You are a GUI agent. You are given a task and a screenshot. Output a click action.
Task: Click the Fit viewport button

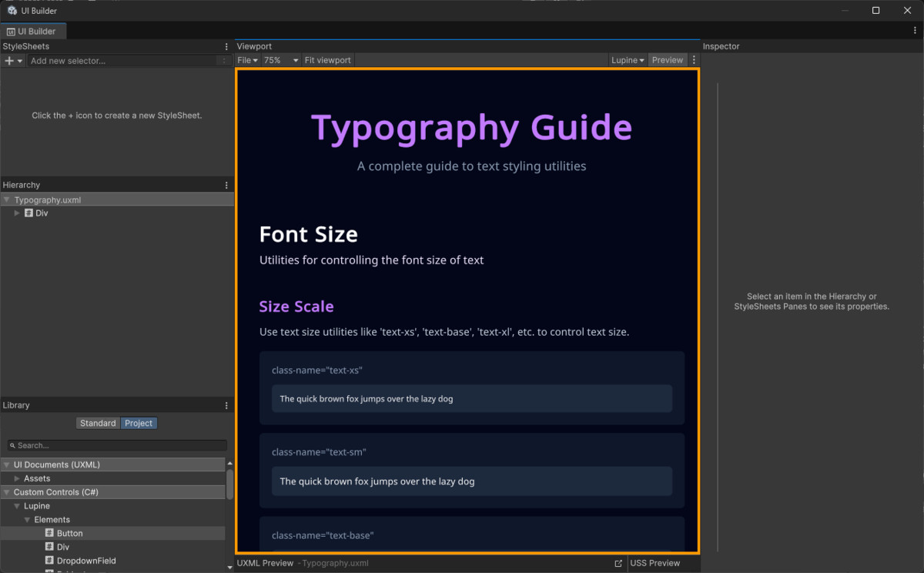pos(327,60)
